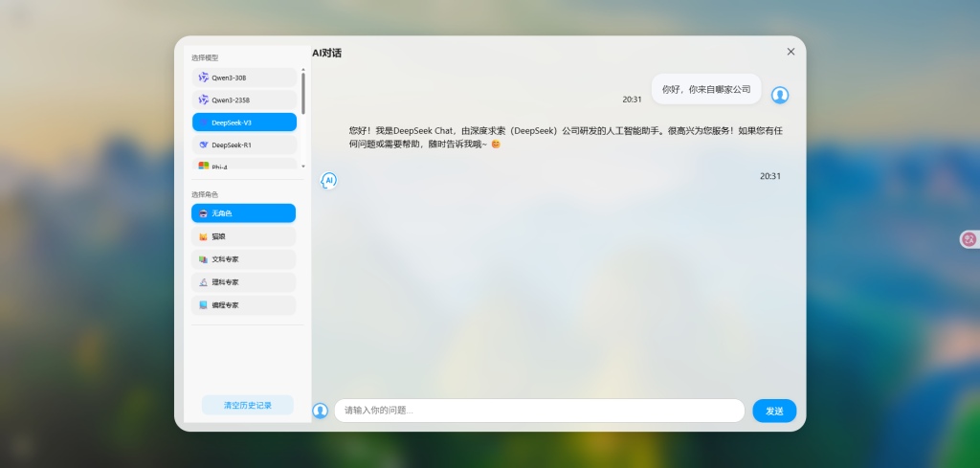Click the AI对话 dialog title
The image size is (980, 468).
tap(327, 53)
